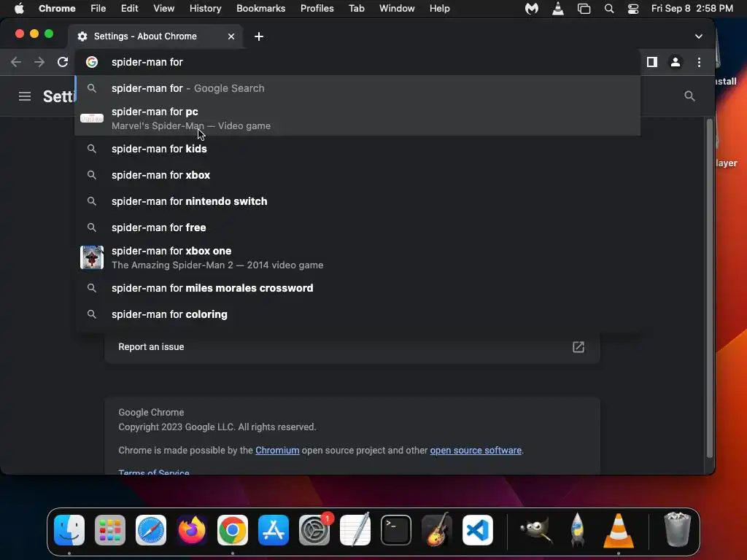
Task: Pick 'spider-man for xbox one' suggestion
Action: pos(357,257)
